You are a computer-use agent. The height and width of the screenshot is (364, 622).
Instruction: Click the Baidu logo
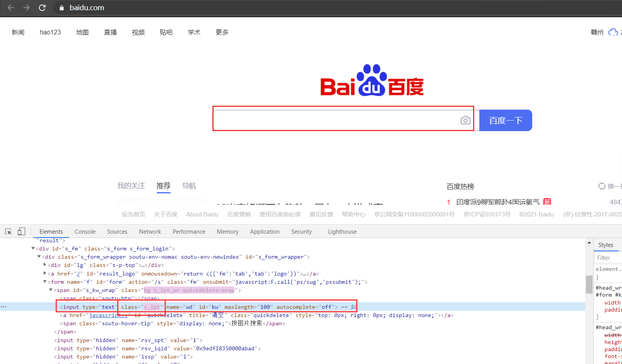tap(372, 80)
